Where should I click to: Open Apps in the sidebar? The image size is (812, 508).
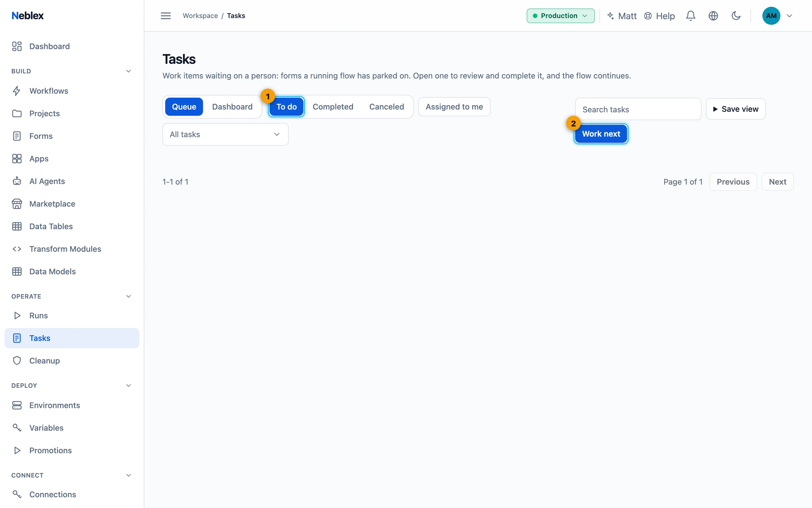click(72, 159)
